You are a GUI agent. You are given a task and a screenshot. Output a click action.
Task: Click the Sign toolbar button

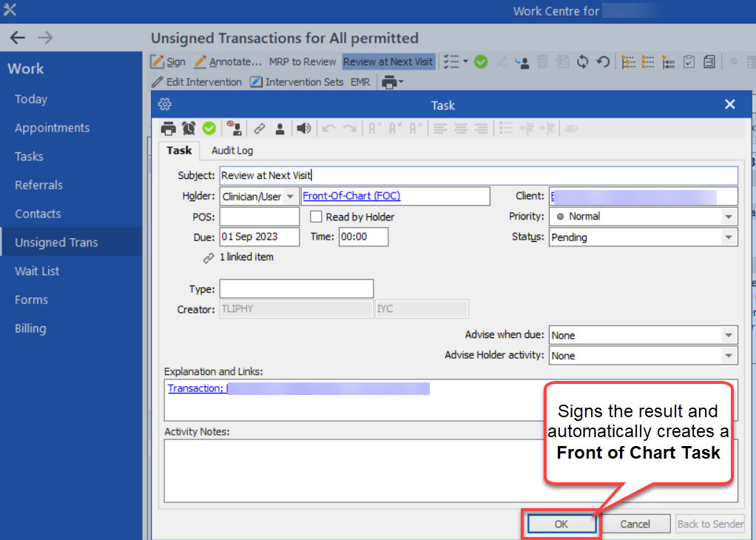(169, 62)
